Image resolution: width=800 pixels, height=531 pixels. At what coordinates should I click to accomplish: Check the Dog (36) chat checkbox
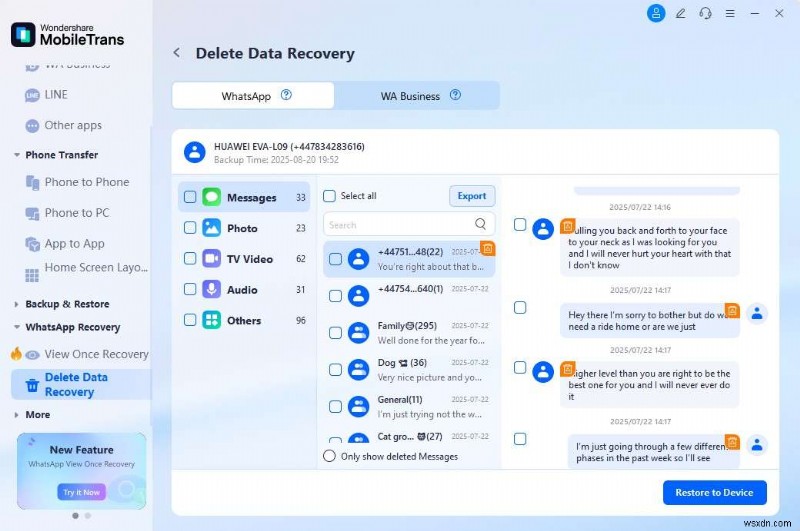coord(335,369)
